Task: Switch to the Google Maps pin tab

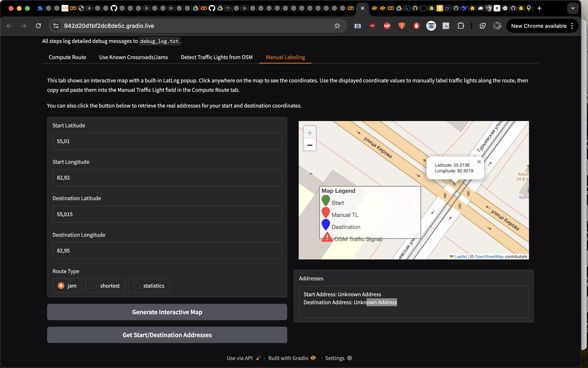Action: pos(529,8)
